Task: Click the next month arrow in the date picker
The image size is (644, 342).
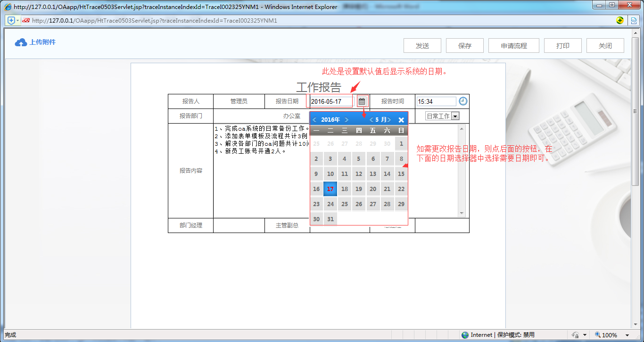Action: click(x=388, y=119)
